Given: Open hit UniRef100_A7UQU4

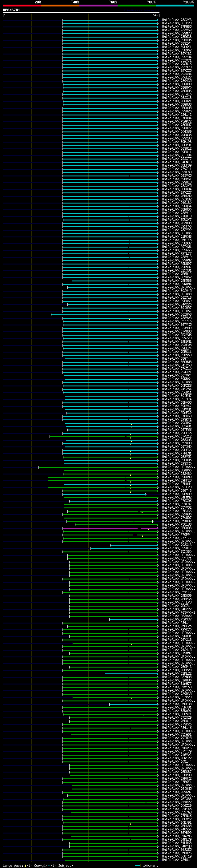Looking at the screenshot, I should click(x=177, y=484).
